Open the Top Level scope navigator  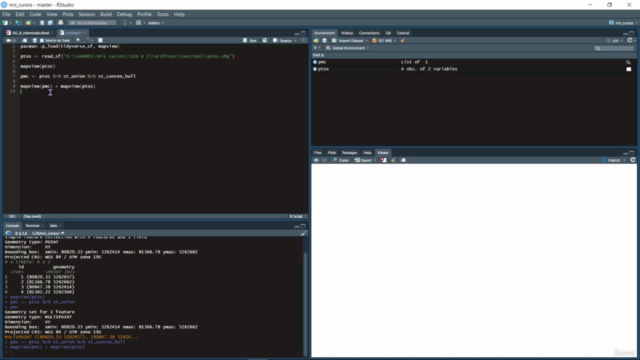(33, 216)
